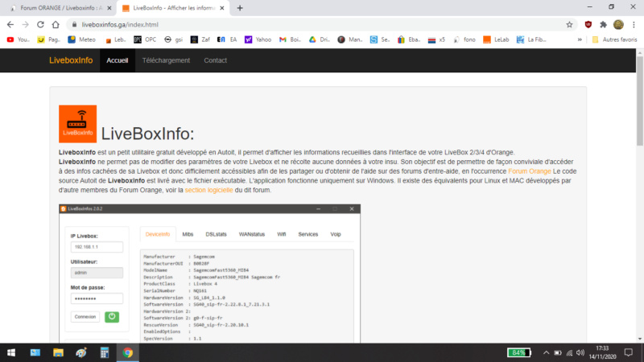Click the Chrome taskbar icon

[x=128, y=352]
